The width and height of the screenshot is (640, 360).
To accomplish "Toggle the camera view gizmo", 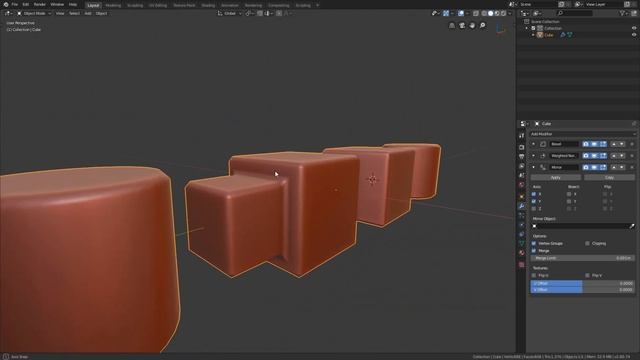I will point(462,26).
